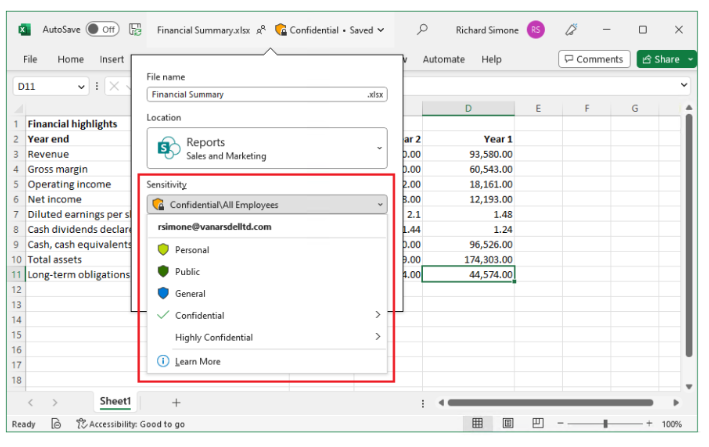Open the Search magnifier icon

click(x=422, y=30)
